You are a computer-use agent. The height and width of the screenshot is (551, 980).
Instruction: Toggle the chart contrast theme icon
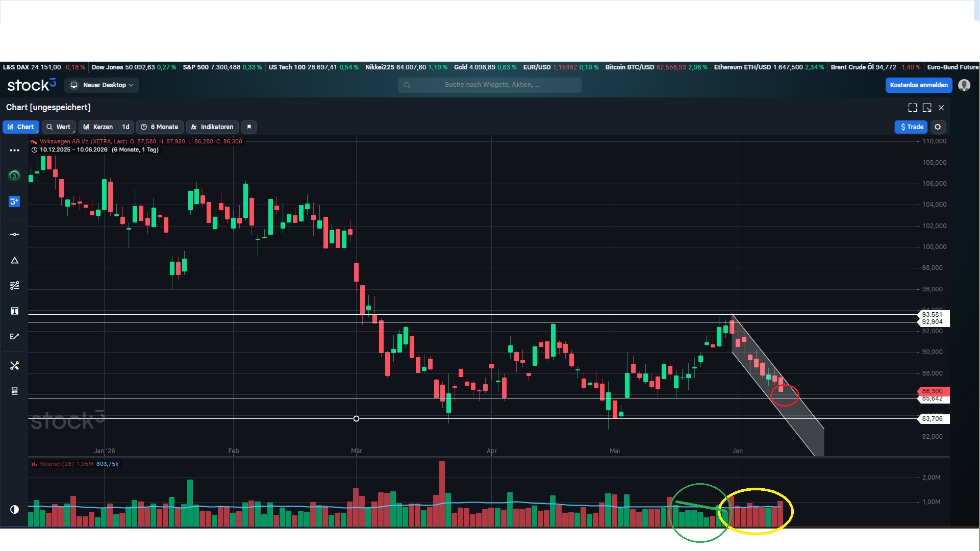click(x=14, y=509)
